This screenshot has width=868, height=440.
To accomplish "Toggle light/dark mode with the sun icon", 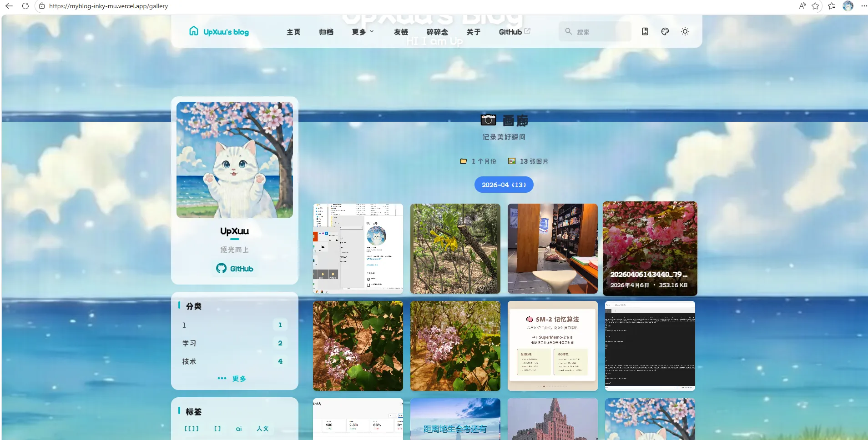I will [x=685, y=31].
